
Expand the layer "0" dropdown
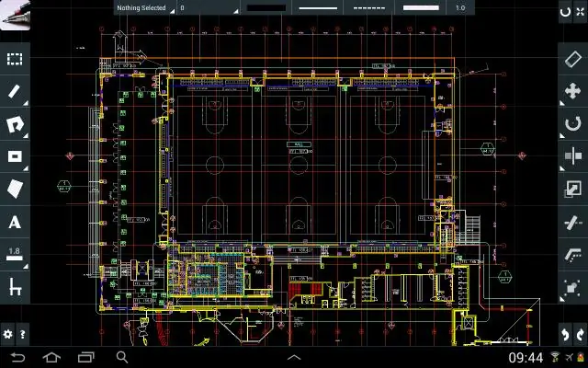pos(208,8)
